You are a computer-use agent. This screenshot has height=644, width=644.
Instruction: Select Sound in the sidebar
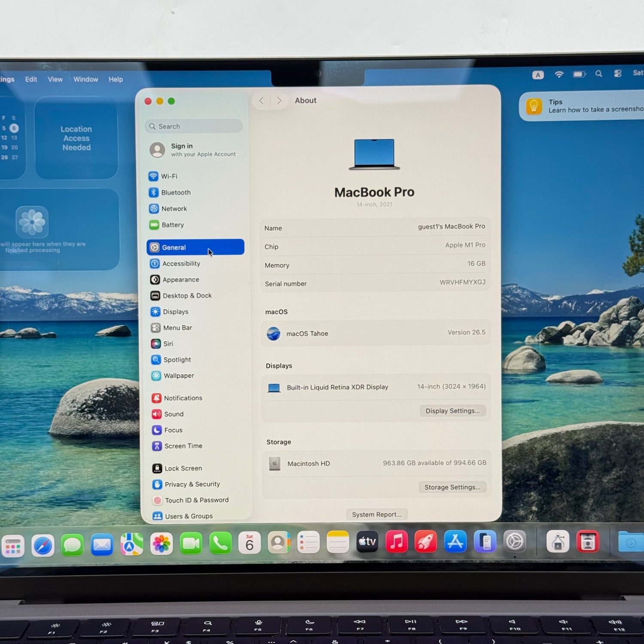197,414
